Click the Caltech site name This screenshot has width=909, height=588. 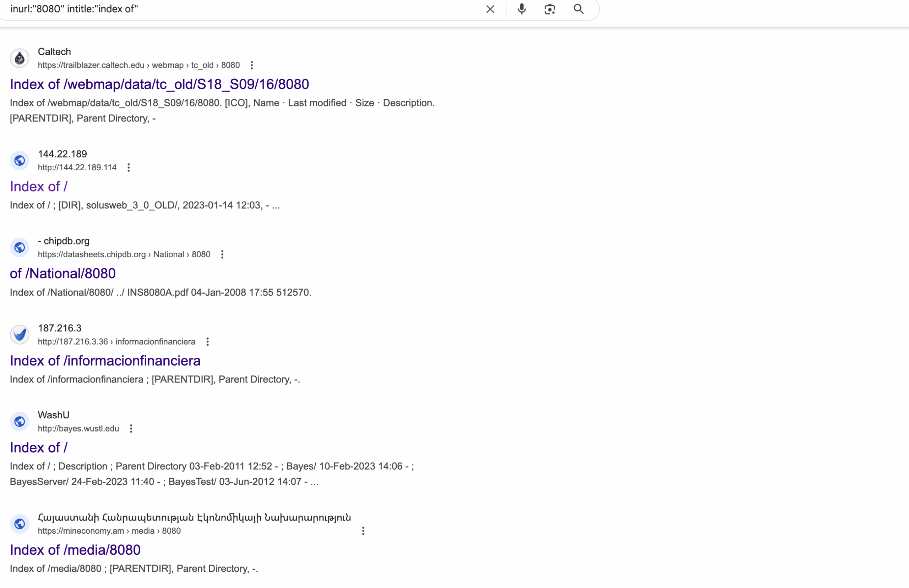(x=54, y=51)
